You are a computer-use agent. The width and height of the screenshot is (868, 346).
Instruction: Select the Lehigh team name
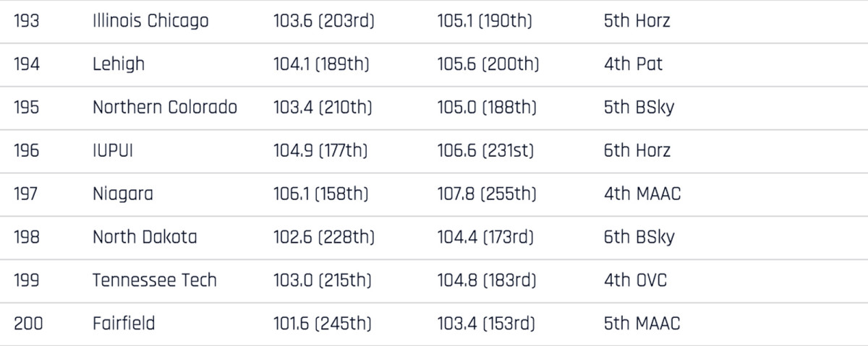(119, 64)
